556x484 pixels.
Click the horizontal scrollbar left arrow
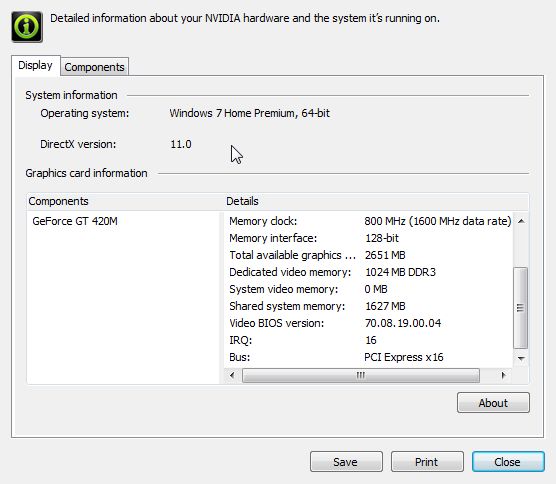coord(232,375)
